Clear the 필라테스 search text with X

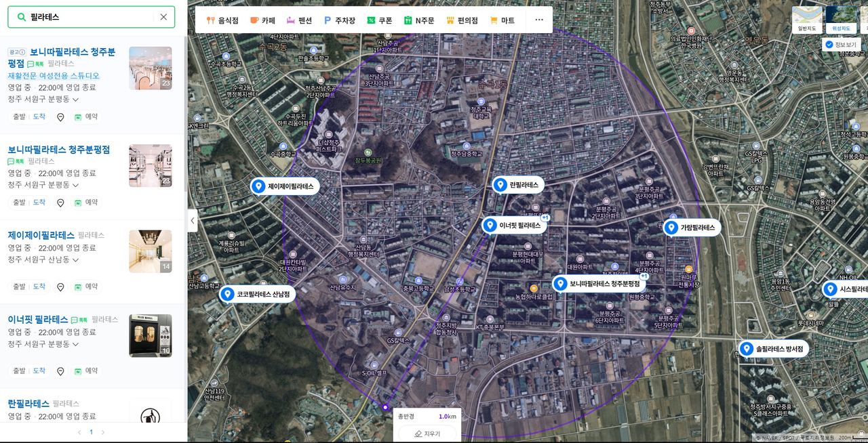coord(163,17)
